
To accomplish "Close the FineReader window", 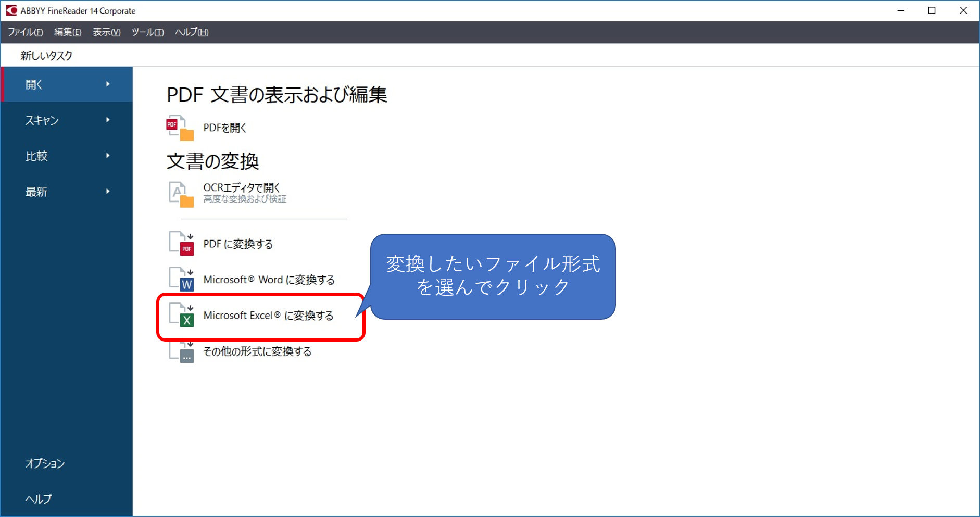I will (x=963, y=10).
